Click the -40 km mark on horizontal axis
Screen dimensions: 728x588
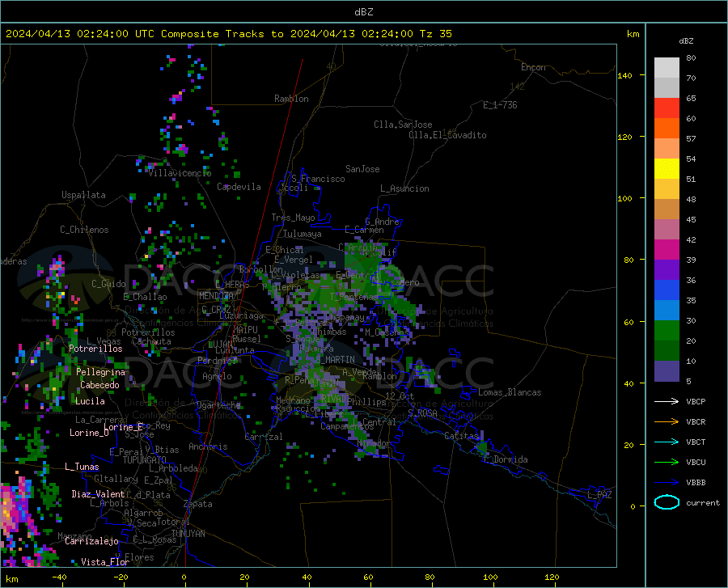59,577
